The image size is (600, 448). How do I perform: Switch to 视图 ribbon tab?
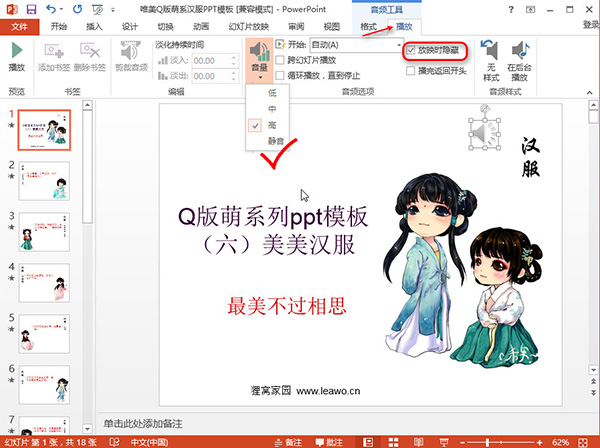tap(332, 26)
